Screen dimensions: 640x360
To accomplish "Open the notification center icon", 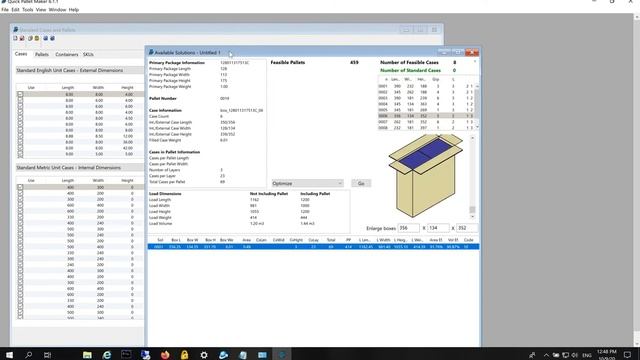I will pos(627,355).
